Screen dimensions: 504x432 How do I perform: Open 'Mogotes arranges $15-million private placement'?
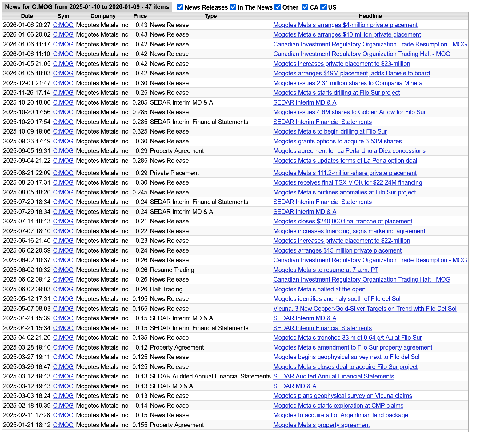[x=337, y=250]
